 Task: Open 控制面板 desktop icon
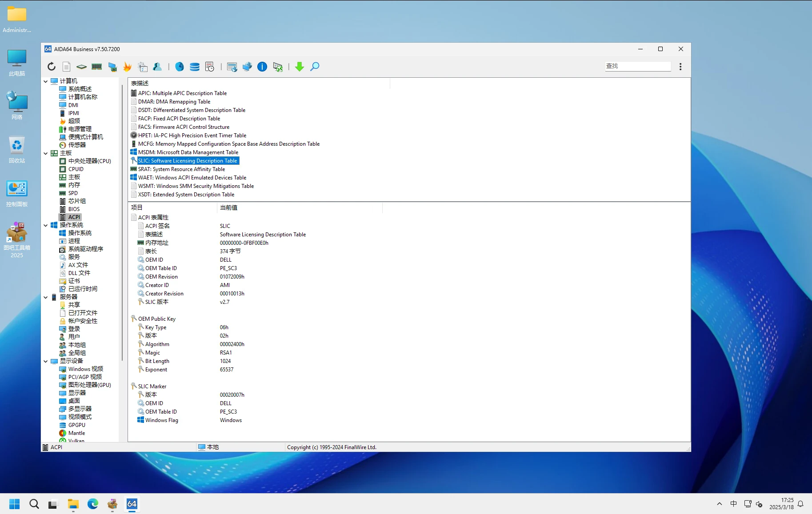[x=17, y=193]
